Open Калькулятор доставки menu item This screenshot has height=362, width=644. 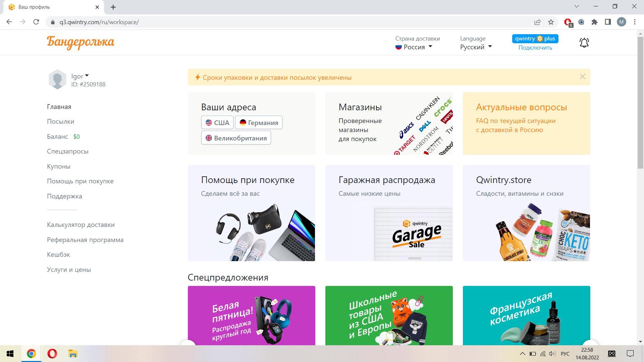pyautogui.click(x=80, y=225)
